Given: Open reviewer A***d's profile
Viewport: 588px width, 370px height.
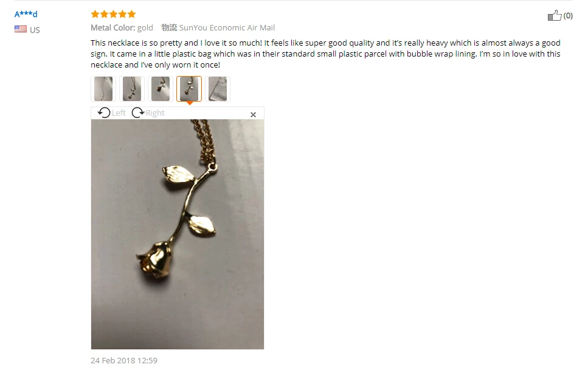Looking at the screenshot, I should point(26,14).
